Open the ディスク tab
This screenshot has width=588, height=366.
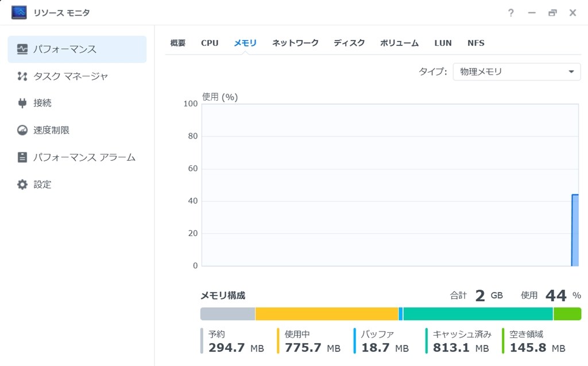(x=349, y=43)
